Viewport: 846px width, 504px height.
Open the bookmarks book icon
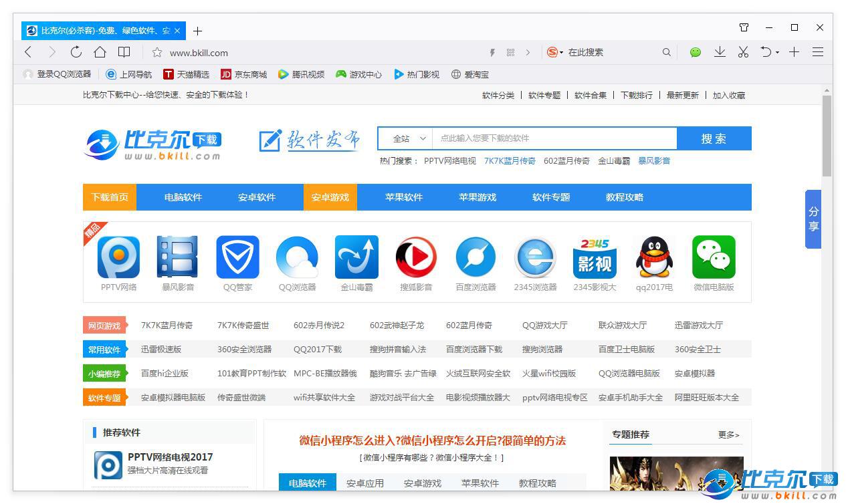point(124,52)
